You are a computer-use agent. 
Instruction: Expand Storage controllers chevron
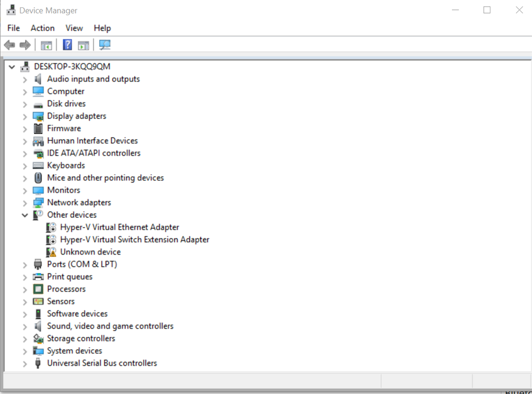[x=25, y=339]
